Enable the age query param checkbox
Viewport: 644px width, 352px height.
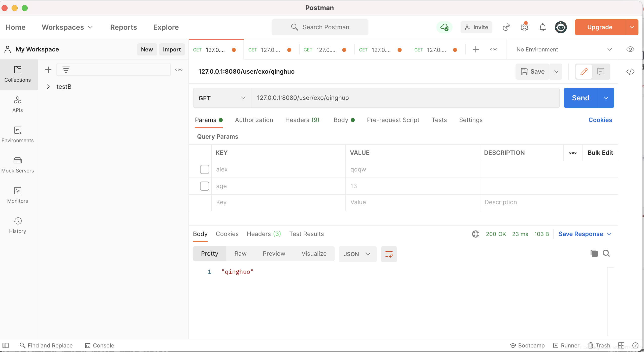point(204,186)
